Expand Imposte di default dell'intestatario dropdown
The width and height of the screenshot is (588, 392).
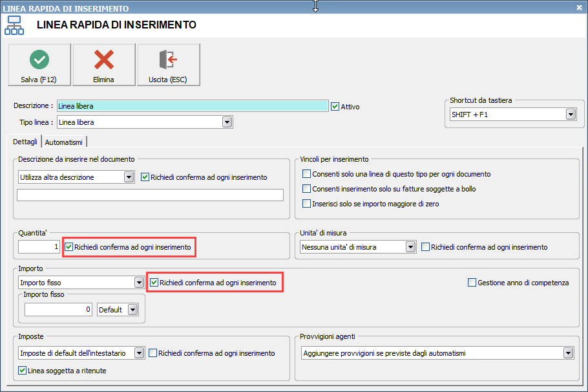[x=139, y=353]
